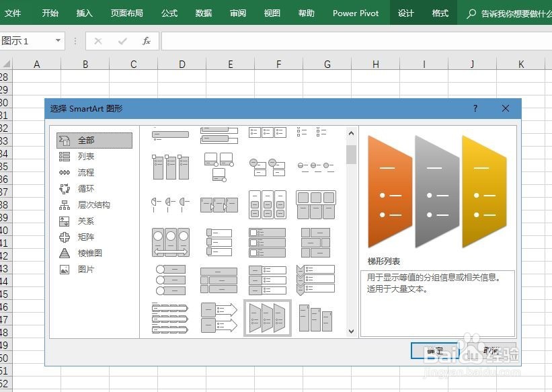Choose the three circles with double arrow layout
Screen dimensions: 552x392
170,242
